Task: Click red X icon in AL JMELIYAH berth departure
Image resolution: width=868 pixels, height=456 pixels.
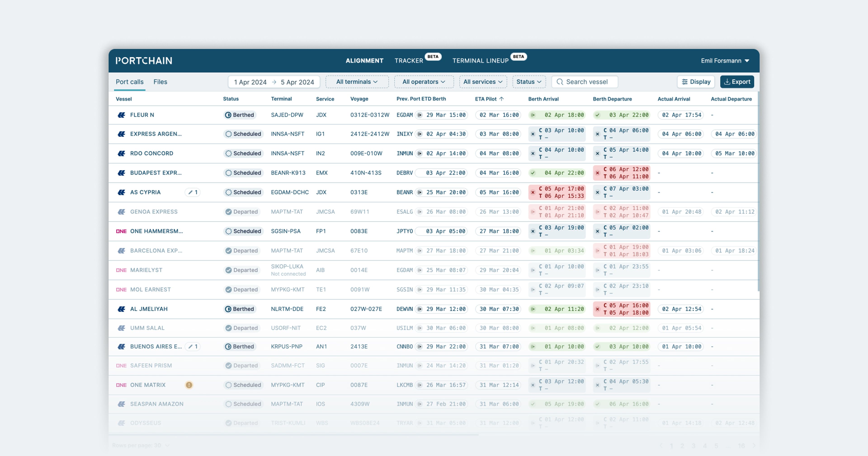Action: click(x=597, y=309)
